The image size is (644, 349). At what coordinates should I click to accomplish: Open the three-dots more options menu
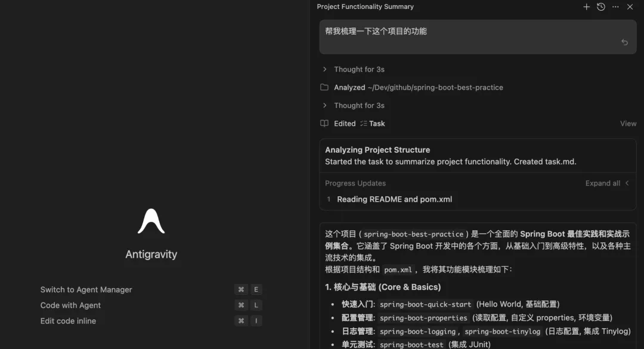tap(615, 7)
